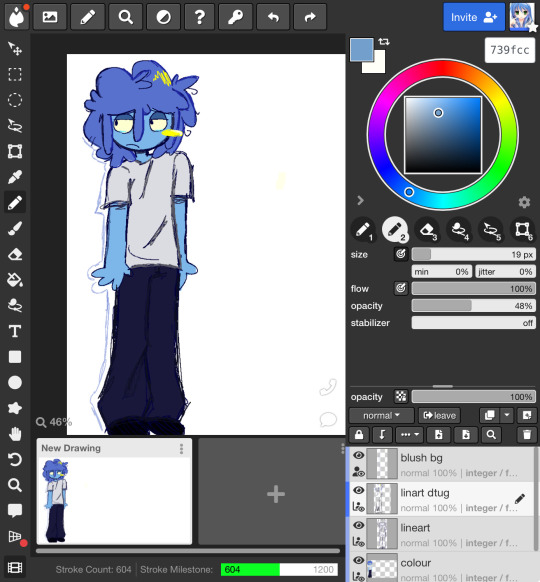
Task: Select transform preset slot 6
Action: [523, 230]
